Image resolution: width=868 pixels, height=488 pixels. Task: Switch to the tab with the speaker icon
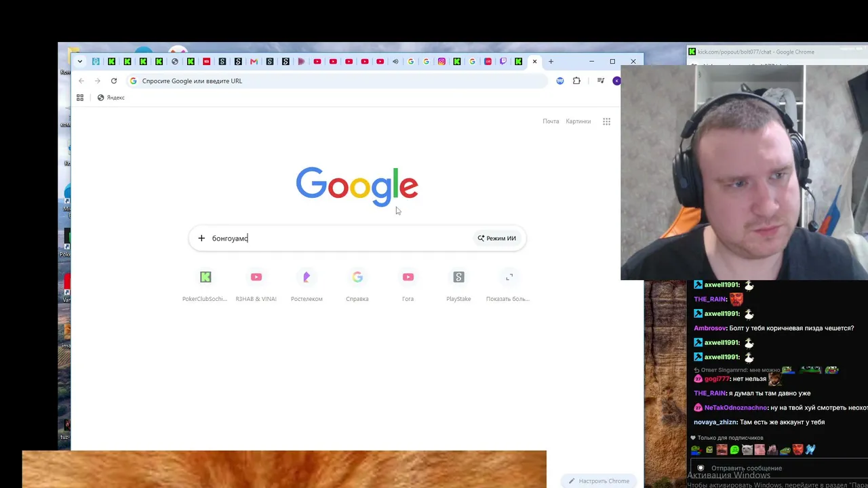coord(395,62)
